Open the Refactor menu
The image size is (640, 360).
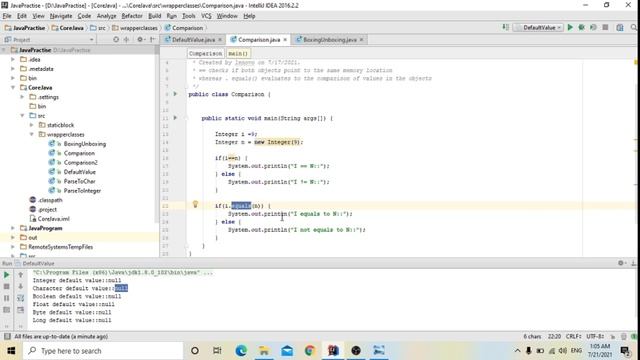[132, 16]
